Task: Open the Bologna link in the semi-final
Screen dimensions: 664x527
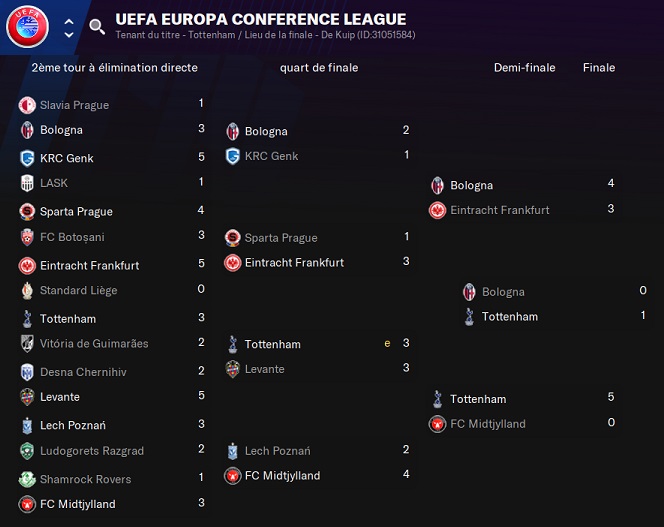Action: (x=471, y=185)
